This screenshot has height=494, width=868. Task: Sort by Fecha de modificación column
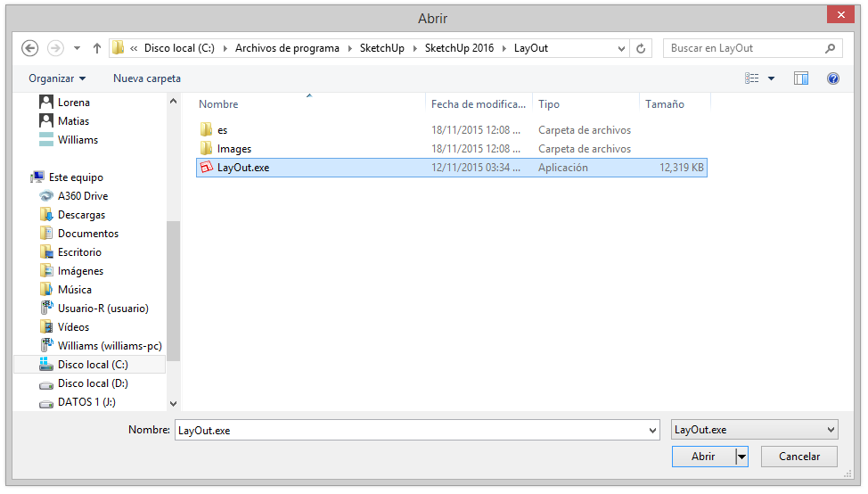pyautogui.click(x=479, y=104)
